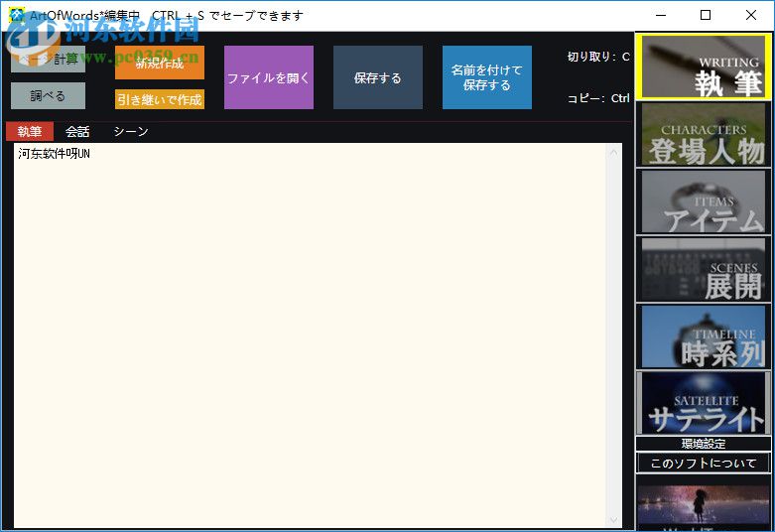Switch to the シーン tab

point(131,132)
